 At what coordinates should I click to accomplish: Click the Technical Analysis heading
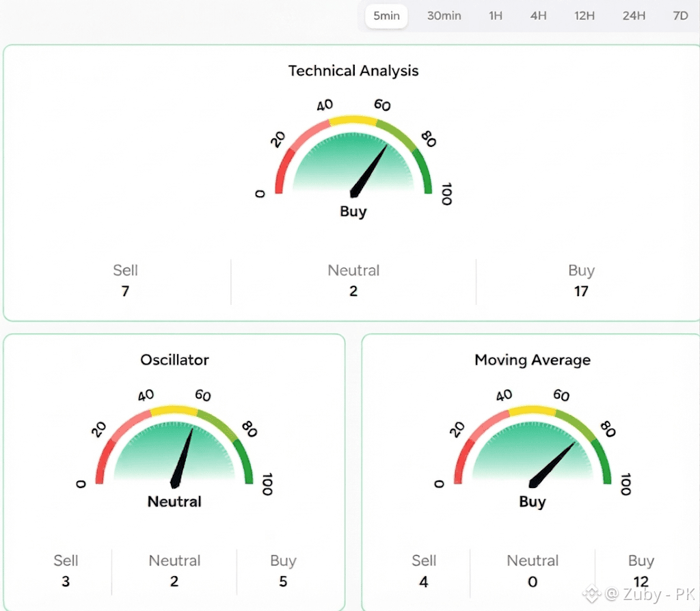point(353,70)
